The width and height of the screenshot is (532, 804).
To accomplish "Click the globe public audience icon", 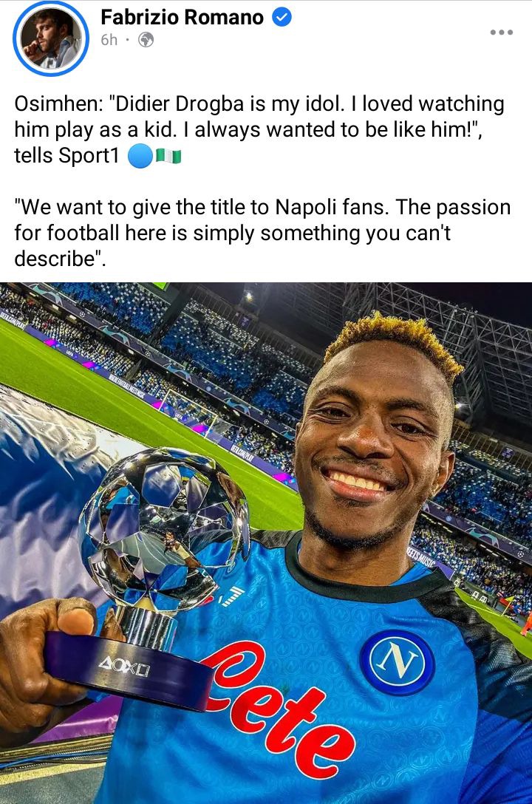I will (x=146, y=39).
